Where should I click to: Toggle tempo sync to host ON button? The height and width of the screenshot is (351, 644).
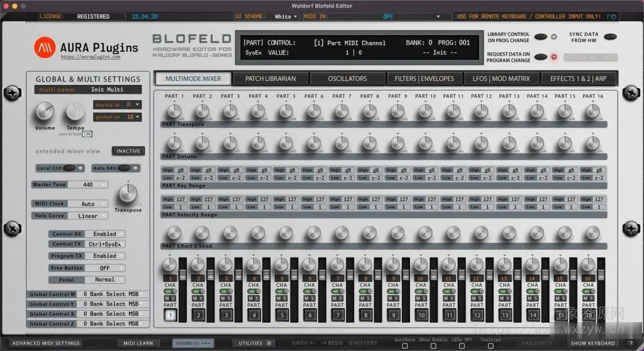click(x=87, y=134)
